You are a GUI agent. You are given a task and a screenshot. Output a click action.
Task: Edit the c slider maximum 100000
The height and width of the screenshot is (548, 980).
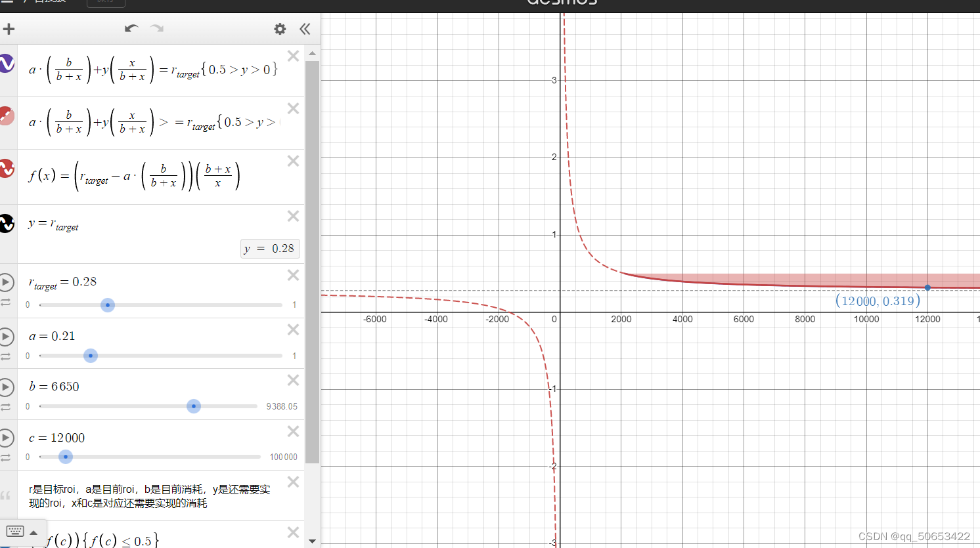click(x=284, y=457)
